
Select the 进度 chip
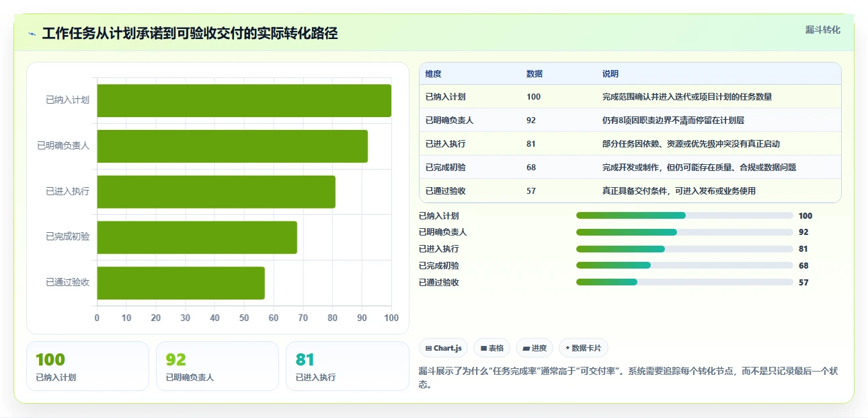click(x=535, y=348)
